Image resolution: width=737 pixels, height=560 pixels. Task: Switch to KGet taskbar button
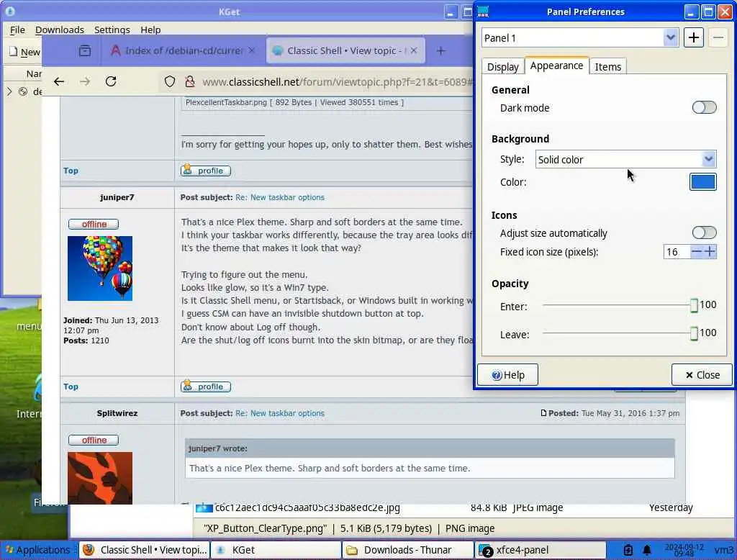point(276,550)
